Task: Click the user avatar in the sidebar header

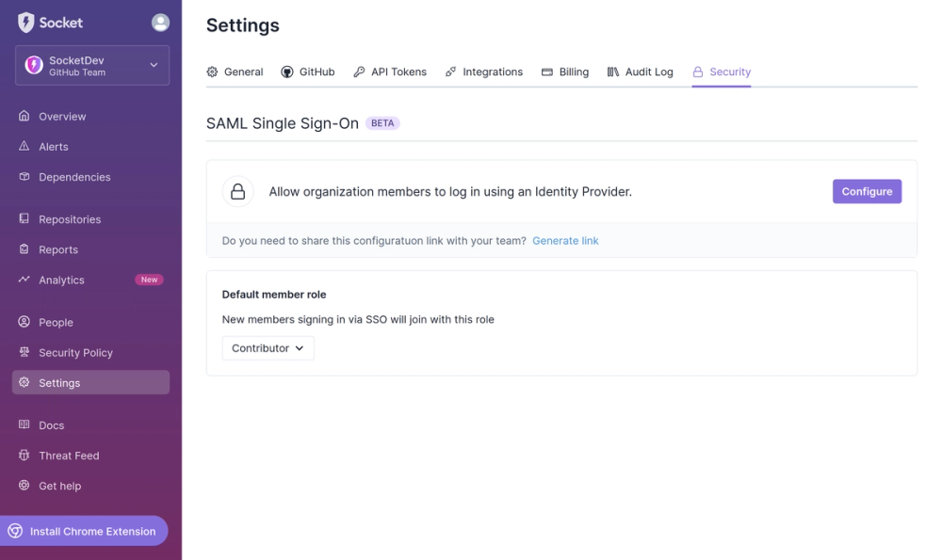Action: point(159,22)
